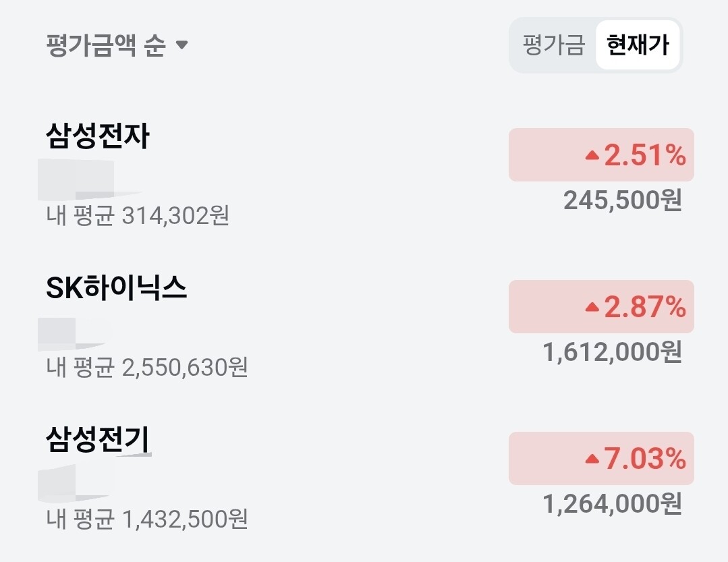Screen dimensions: 728x562
Task: Tap the 2.51% change badge
Action: (x=601, y=155)
